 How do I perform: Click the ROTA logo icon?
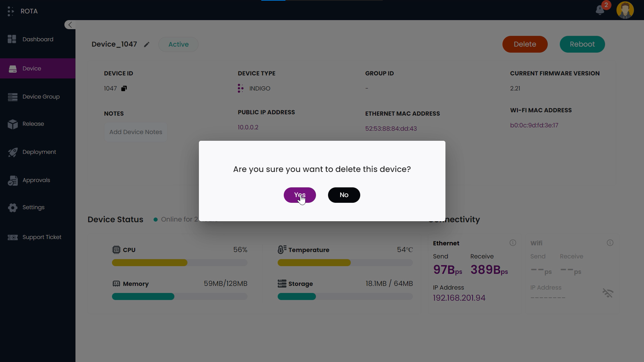click(11, 11)
